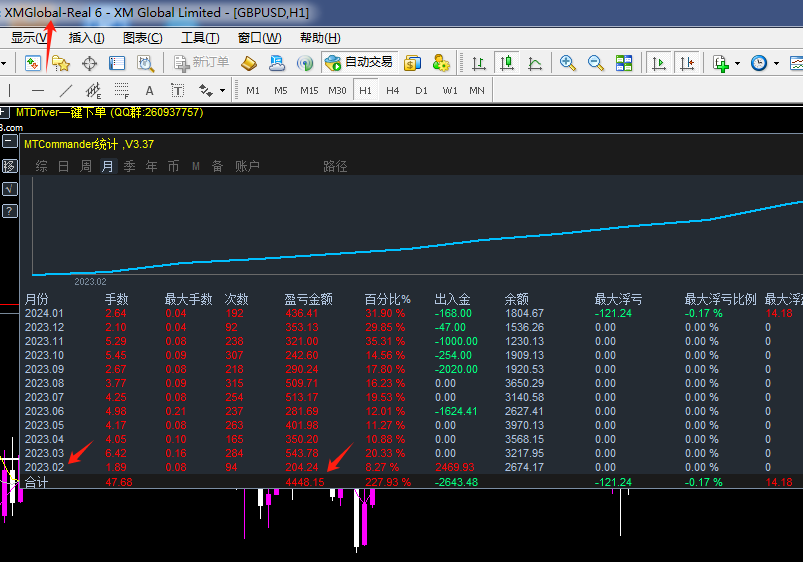This screenshot has height=562, width=803.
Task: Switch statistics to 年 yearly tab
Action: click(152, 166)
